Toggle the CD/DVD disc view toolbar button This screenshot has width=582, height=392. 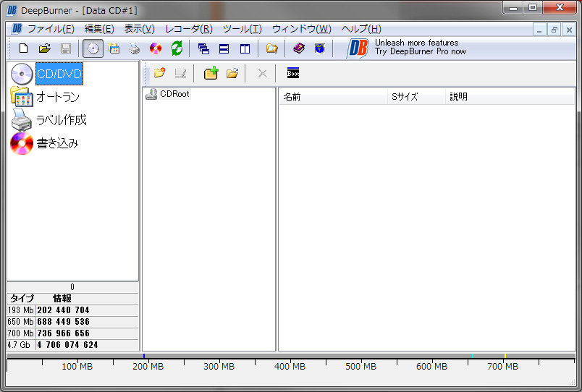pos(93,48)
